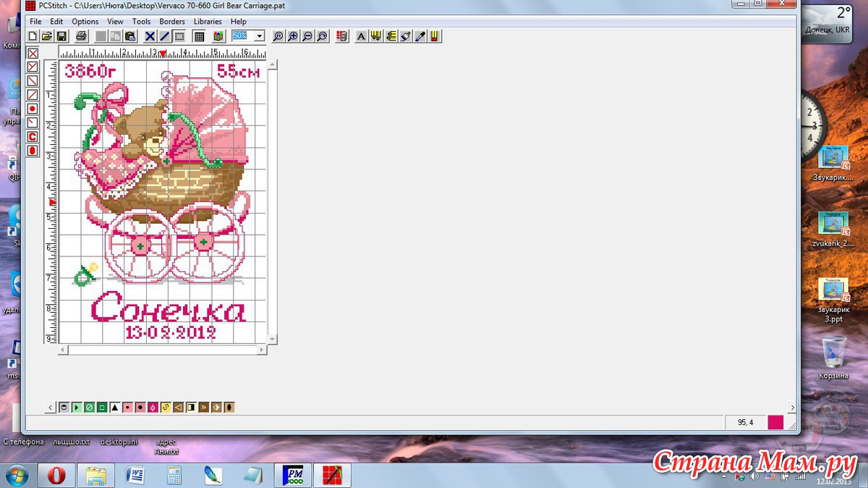Open Calculator from the taskbar
Screen dimensions: 868x488
tap(174, 476)
